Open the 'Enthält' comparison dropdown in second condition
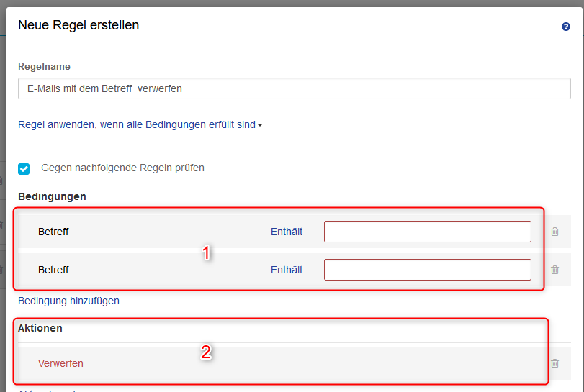 (x=287, y=270)
